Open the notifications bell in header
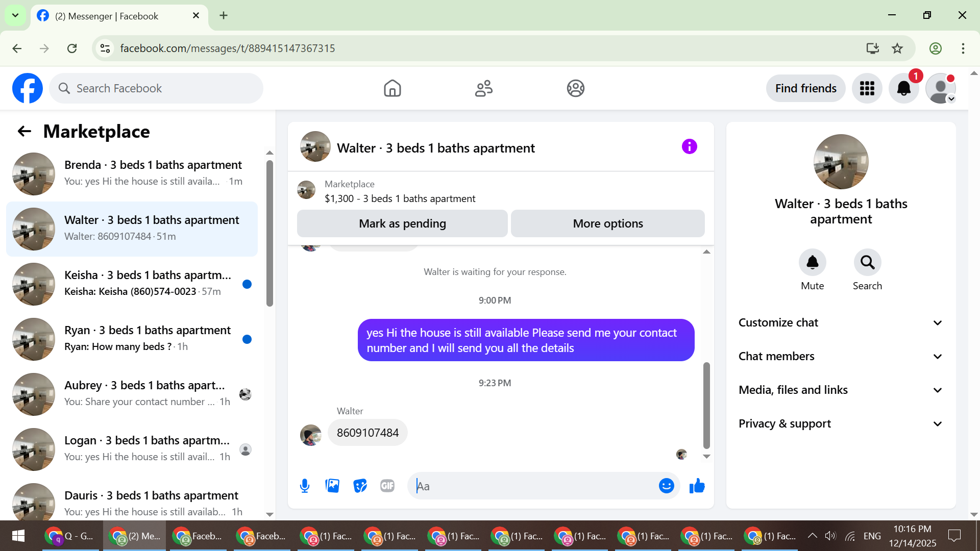 pyautogui.click(x=903, y=88)
